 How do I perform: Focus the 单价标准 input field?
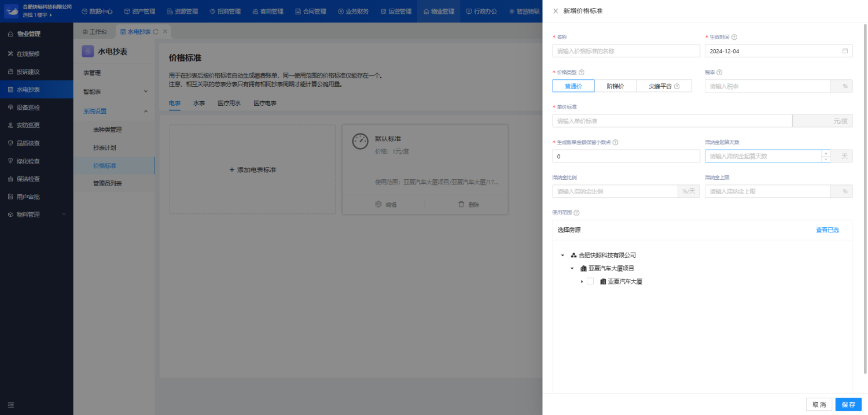click(x=672, y=121)
